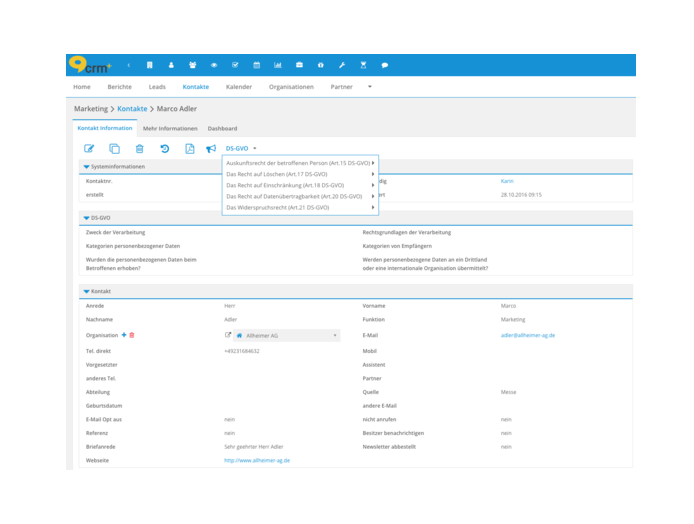Follow the Kontakte breadcrumb link

(132, 108)
